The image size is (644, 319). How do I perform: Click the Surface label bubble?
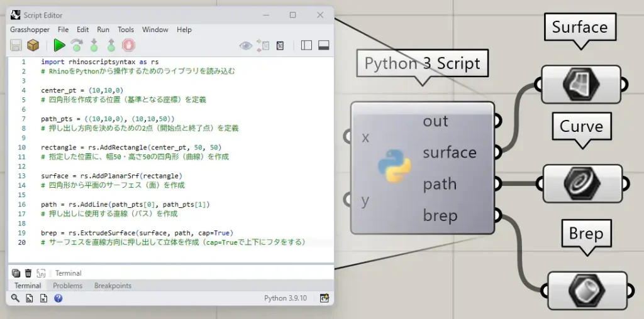pyautogui.click(x=580, y=27)
